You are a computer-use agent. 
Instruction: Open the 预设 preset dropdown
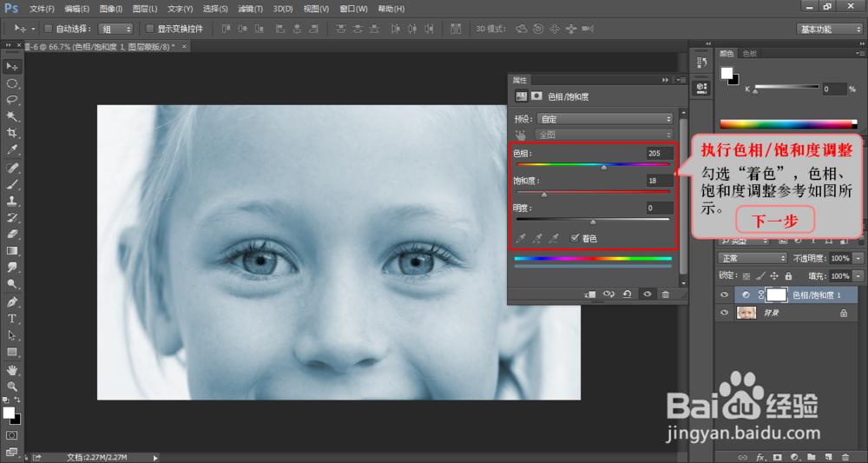point(604,119)
